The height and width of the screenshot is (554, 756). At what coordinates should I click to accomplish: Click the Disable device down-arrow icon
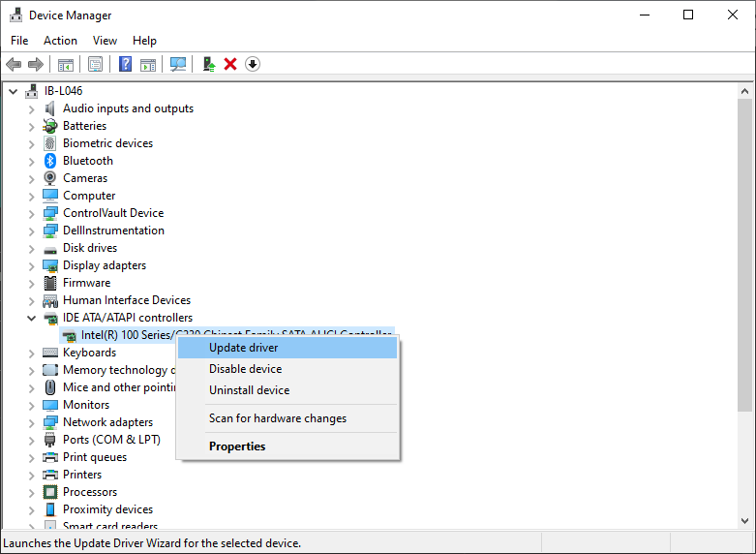coord(253,64)
